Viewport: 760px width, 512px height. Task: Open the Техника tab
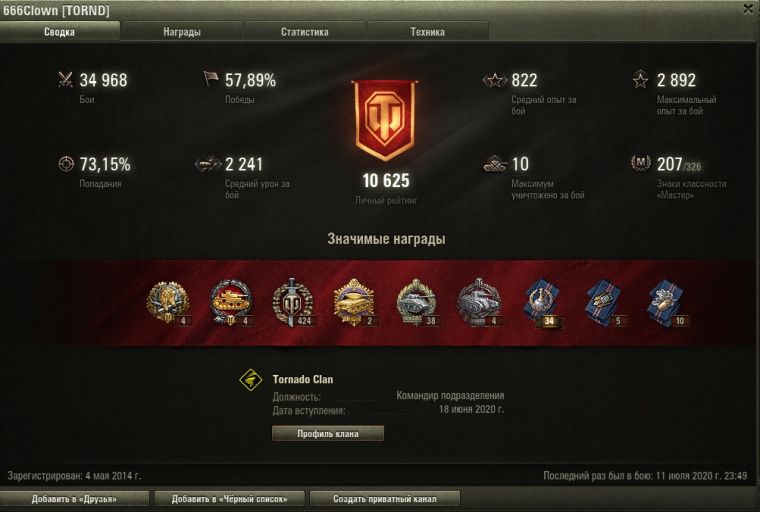click(428, 32)
